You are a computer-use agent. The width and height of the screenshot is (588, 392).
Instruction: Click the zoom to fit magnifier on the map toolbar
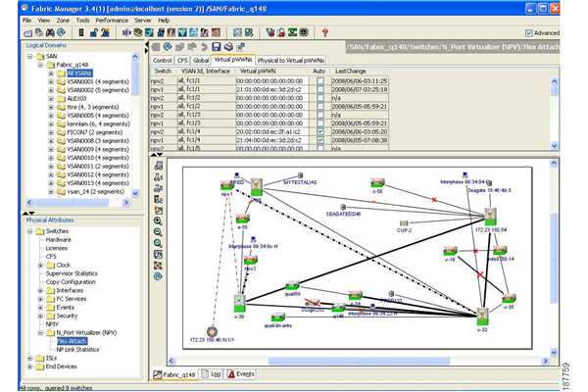point(158,243)
